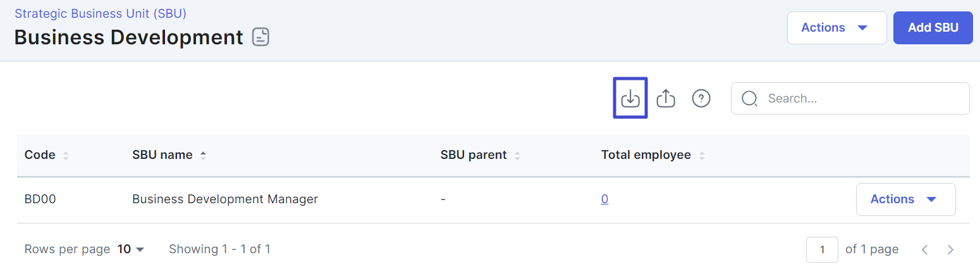980x276 pixels.
Task: Click the page number input box
Action: click(822, 249)
